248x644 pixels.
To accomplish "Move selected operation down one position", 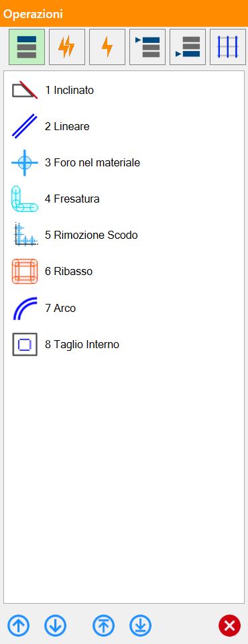I will point(55,626).
